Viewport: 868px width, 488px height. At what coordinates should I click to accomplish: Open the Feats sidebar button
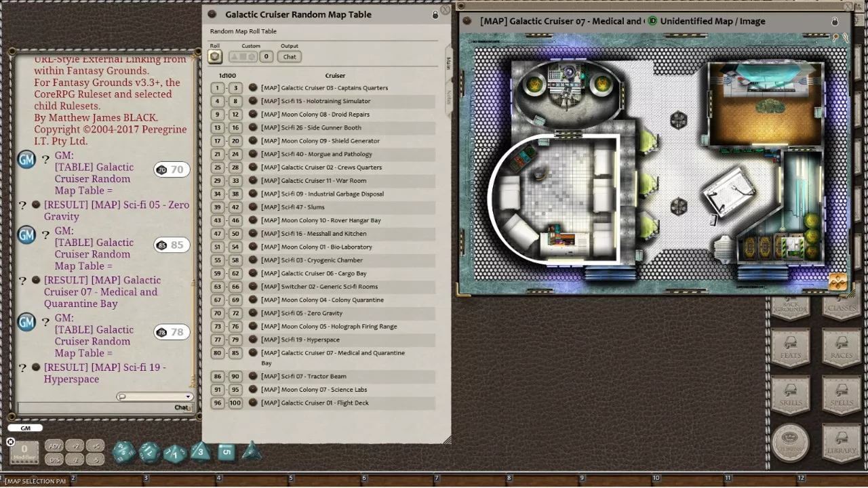click(791, 347)
